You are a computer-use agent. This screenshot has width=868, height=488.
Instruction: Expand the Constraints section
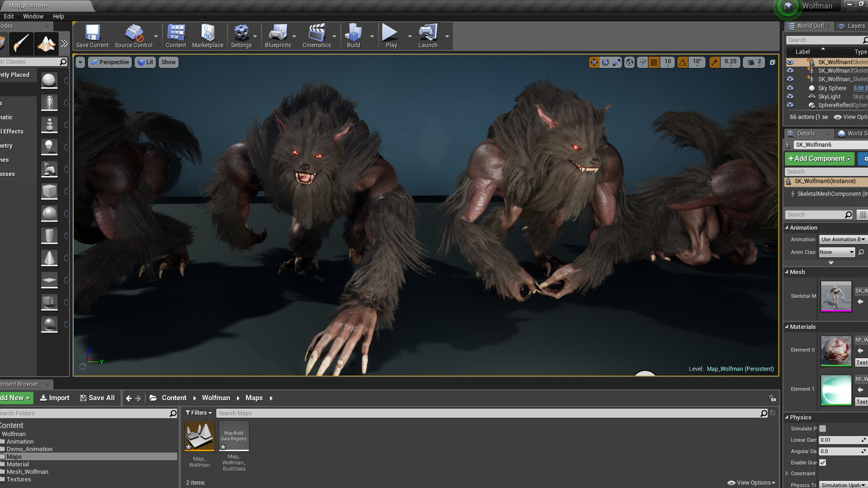[x=787, y=474]
